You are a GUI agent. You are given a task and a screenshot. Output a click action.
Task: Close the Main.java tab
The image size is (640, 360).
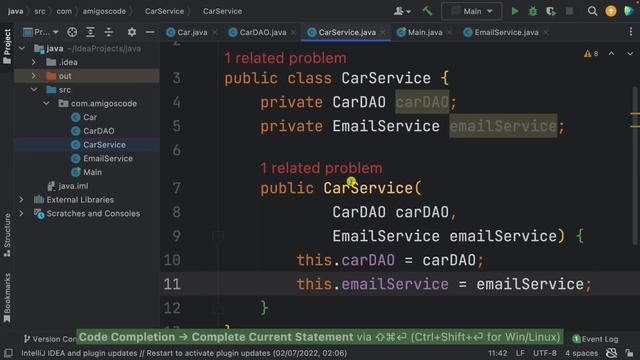[x=450, y=32]
